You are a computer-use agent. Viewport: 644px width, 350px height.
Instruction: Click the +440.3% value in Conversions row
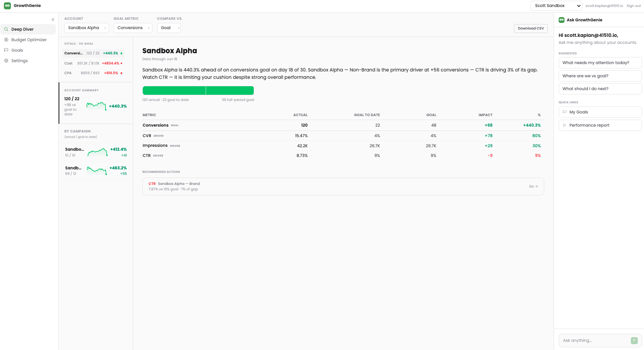(x=531, y=125)
